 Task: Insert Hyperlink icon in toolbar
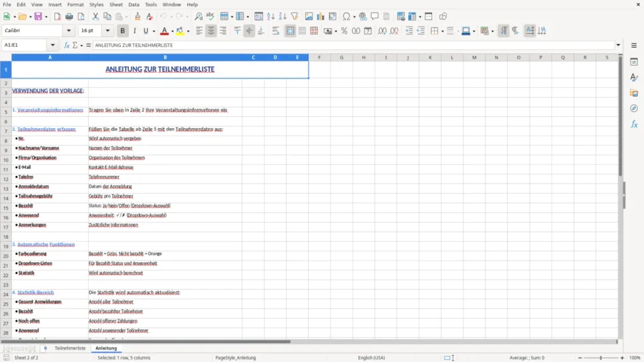[x=363, y=16]
